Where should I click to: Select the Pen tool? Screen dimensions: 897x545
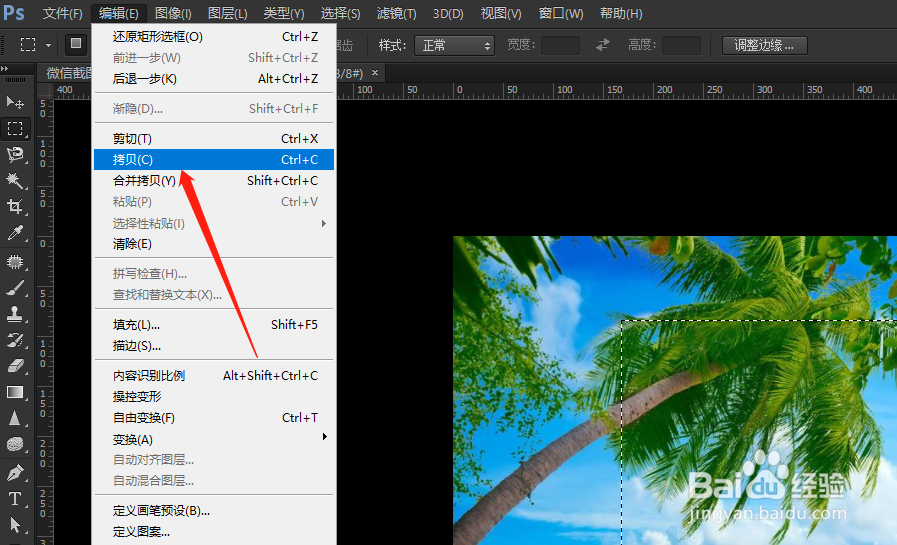15,473
